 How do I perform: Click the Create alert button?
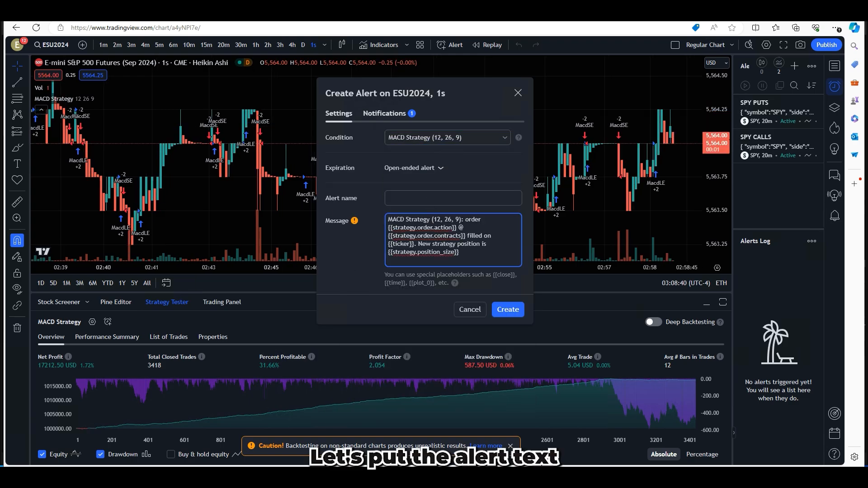508,309
